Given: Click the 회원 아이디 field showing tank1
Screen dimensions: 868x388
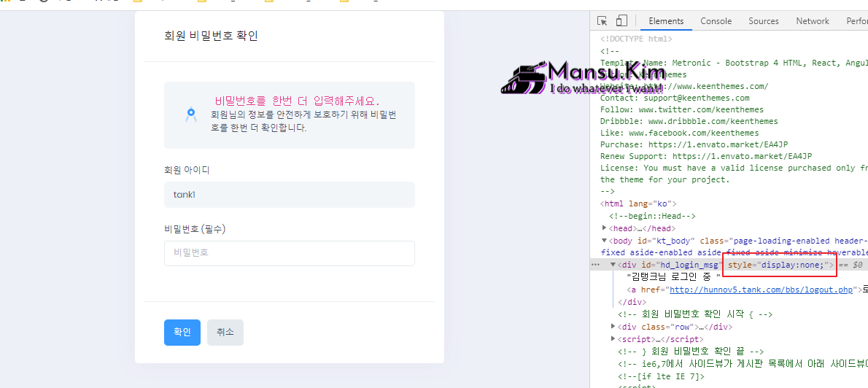Looking at the screenshot, I should click(x=289, y=195).
